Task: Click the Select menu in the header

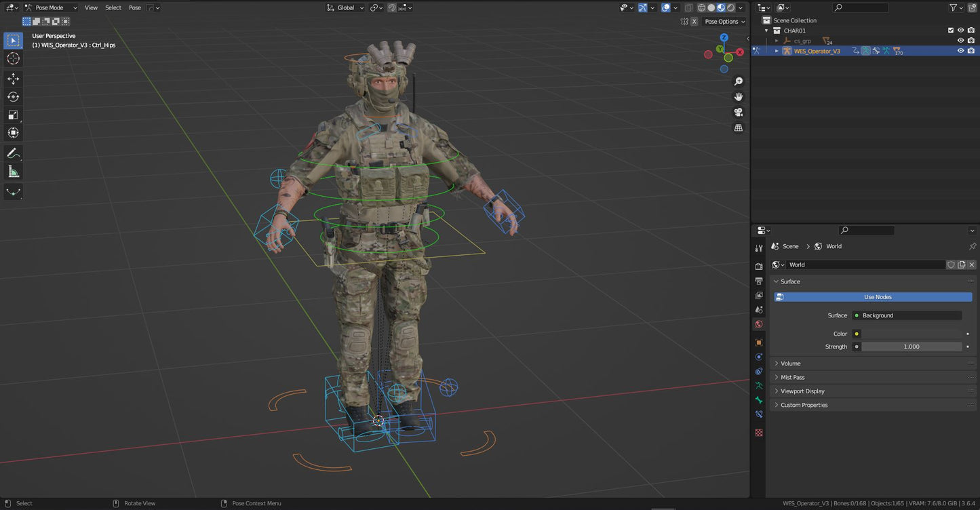Action: [113, 7]
